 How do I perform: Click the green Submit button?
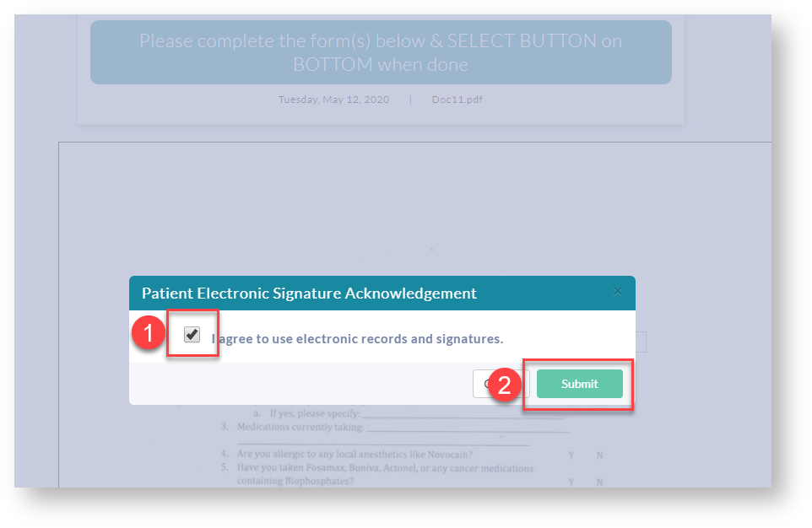[579, 384]
